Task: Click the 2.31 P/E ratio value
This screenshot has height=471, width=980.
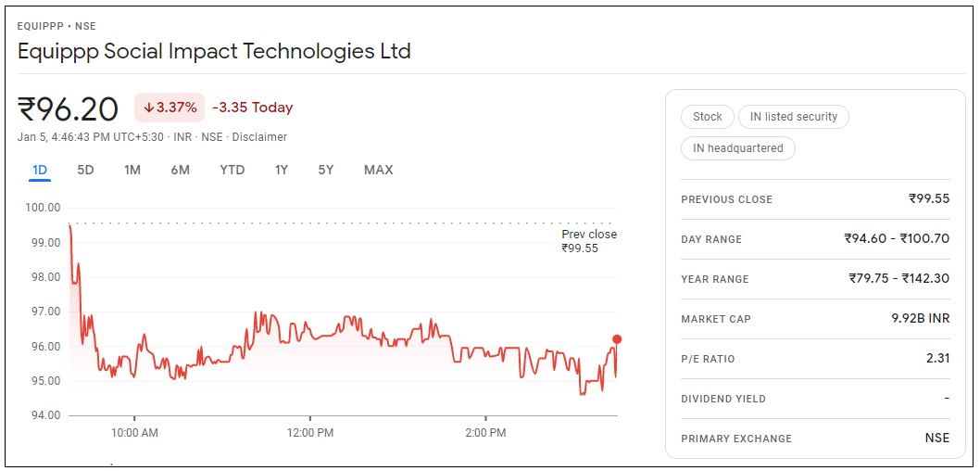Action: (938, 359)
